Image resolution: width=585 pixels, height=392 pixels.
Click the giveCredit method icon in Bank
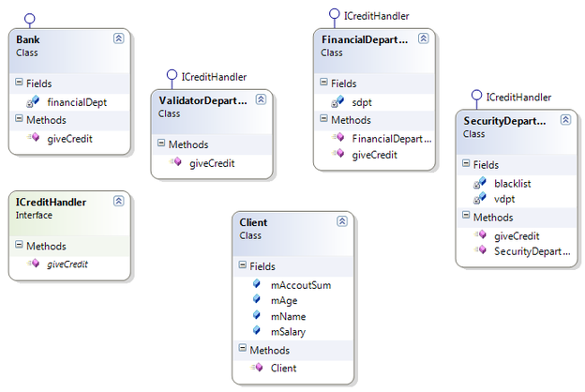coord(33,138)
